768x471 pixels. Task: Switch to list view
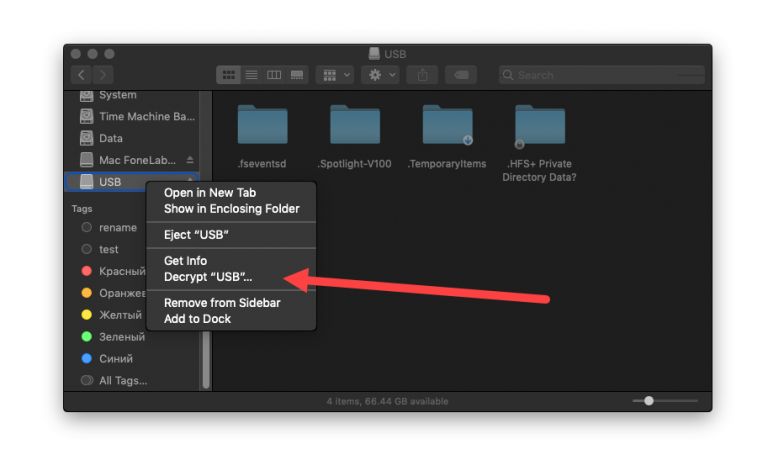(x=252, y=75)
